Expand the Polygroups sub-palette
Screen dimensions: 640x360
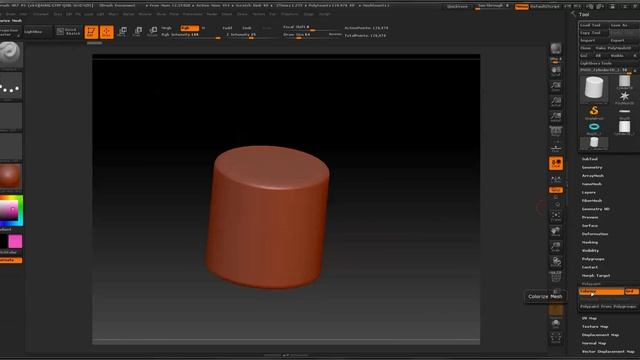coord(593,259)
